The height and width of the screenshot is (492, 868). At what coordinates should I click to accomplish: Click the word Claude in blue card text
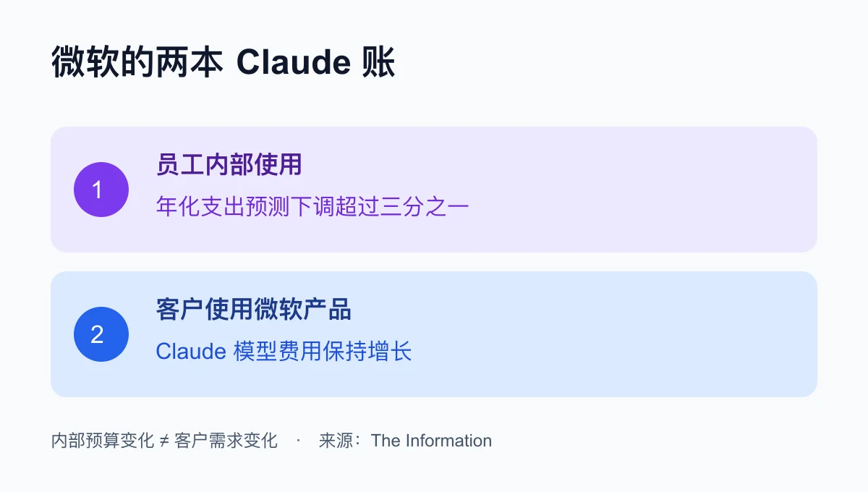click(191, 352)
